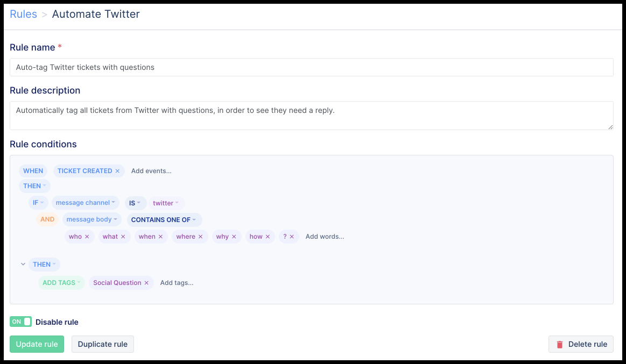Click the Add words... field

coord(325,237)
